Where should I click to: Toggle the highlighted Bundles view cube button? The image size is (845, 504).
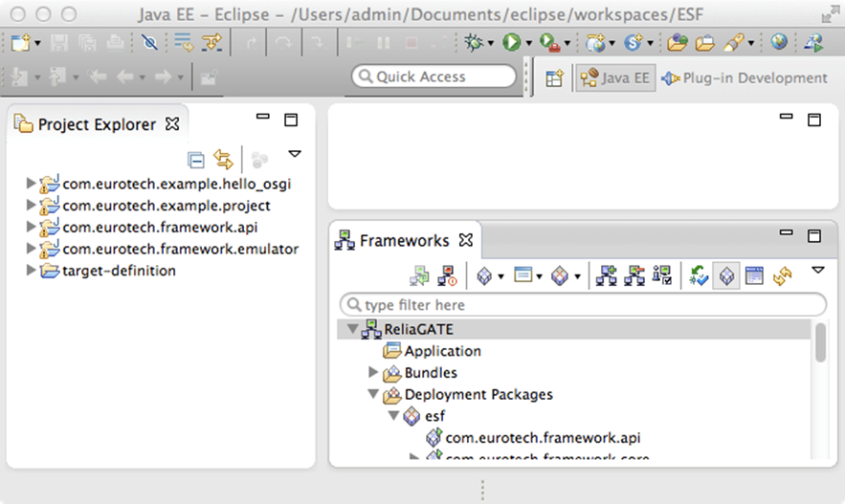[x=726, y=276]
